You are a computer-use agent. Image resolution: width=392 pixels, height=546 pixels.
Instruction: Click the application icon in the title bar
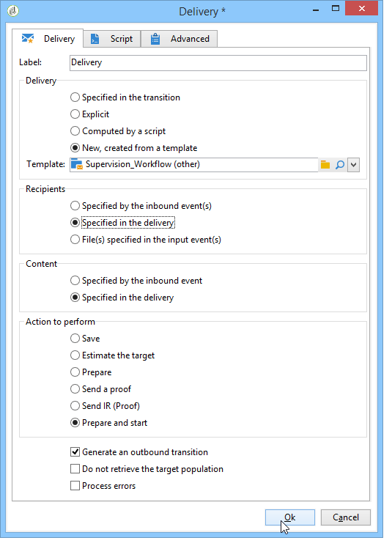[x=13, y=11]
